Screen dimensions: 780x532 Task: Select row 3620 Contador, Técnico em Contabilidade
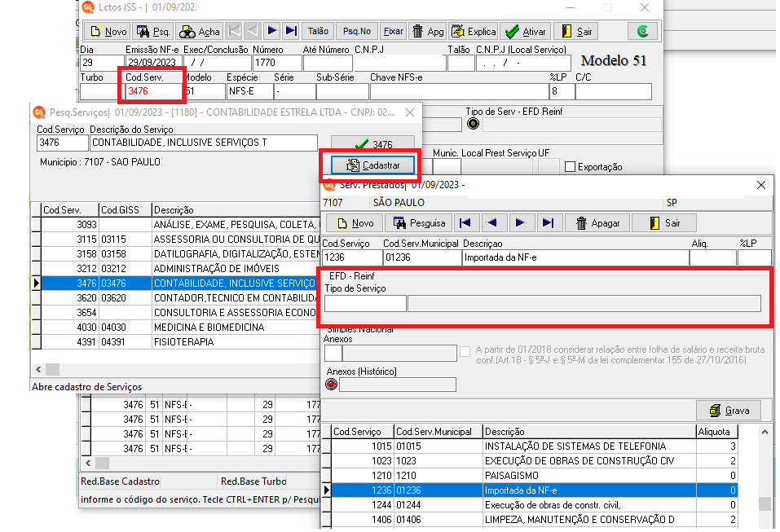[x=179, y=298]
